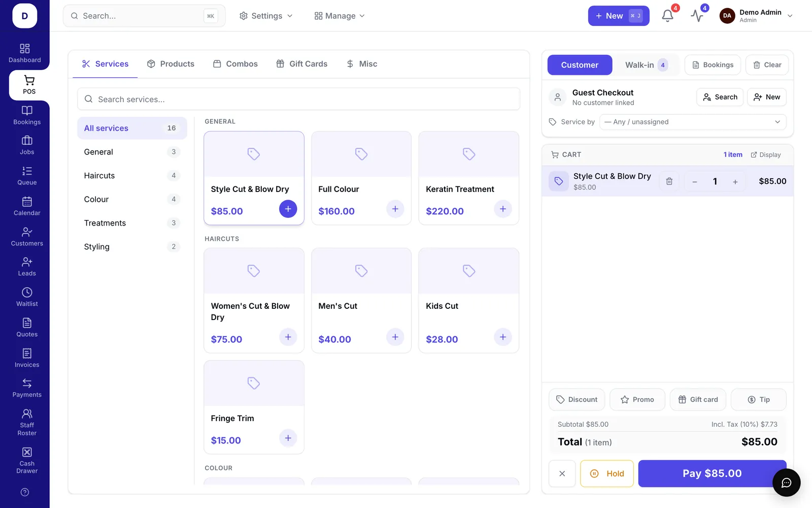Click the Search services field
Image resolution: width=812 pixels, height=508 pixels.
pyautogui.click(x=298, y=99)
